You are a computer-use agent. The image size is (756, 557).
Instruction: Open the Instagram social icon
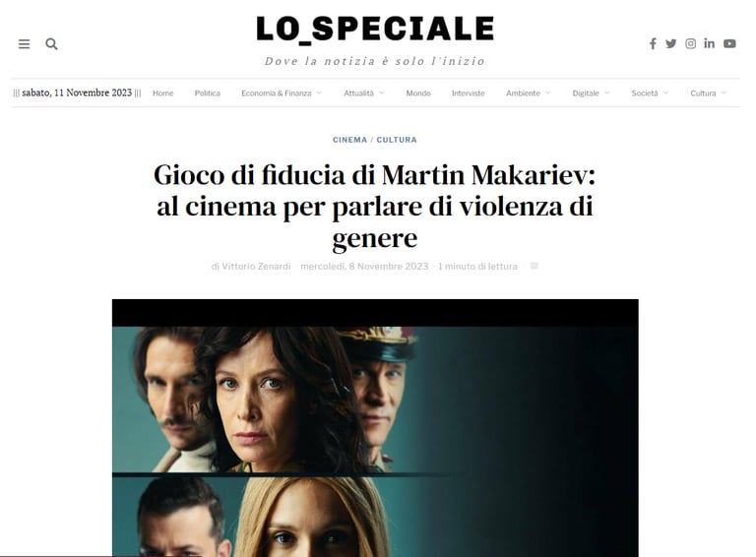point(690,44)
